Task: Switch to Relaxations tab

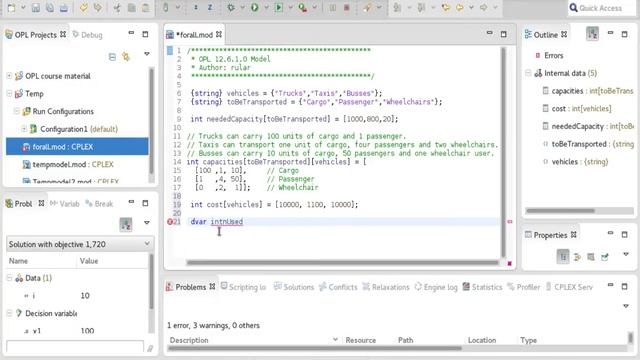Action: [386, 287]
